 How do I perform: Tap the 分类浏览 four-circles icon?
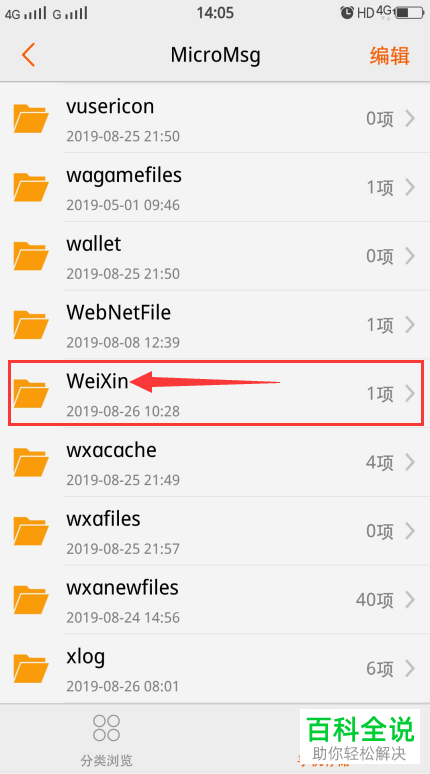pos(107,728)
